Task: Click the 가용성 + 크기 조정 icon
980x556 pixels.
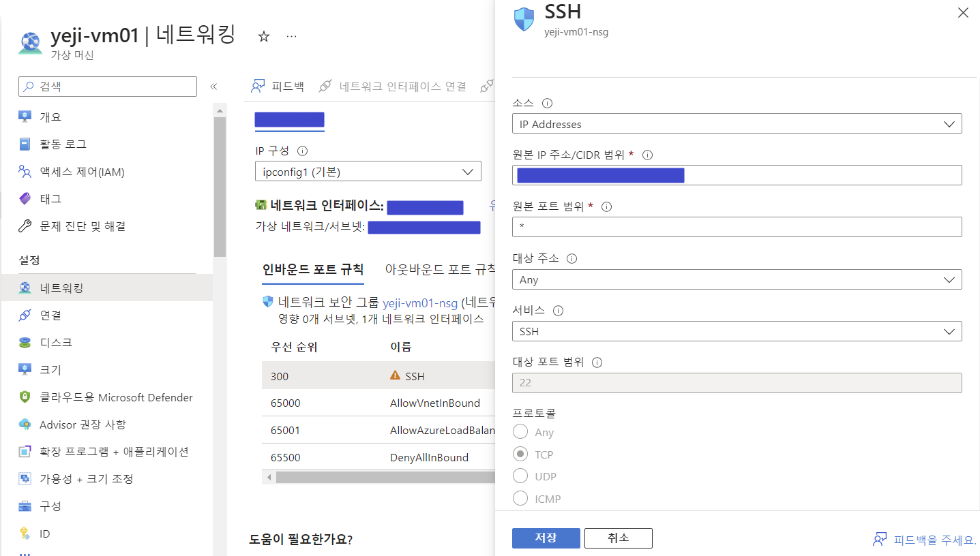Action: [25, 479]
